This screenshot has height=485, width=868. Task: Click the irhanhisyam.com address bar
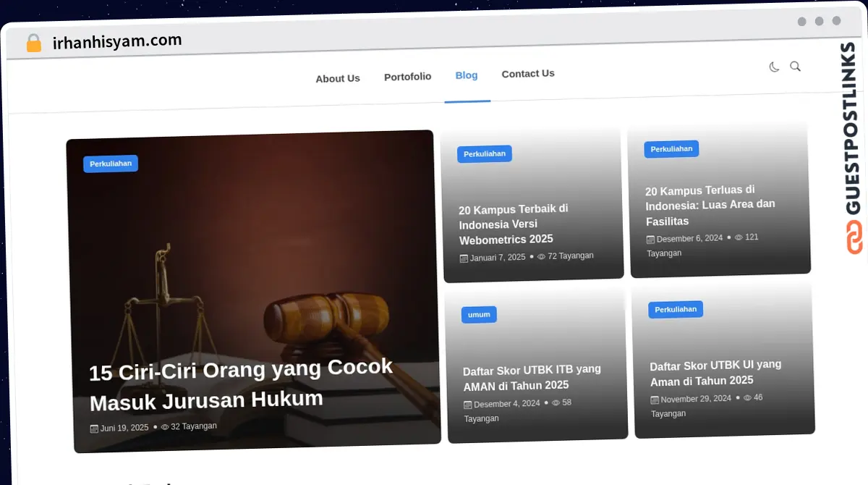pos(117,41)
